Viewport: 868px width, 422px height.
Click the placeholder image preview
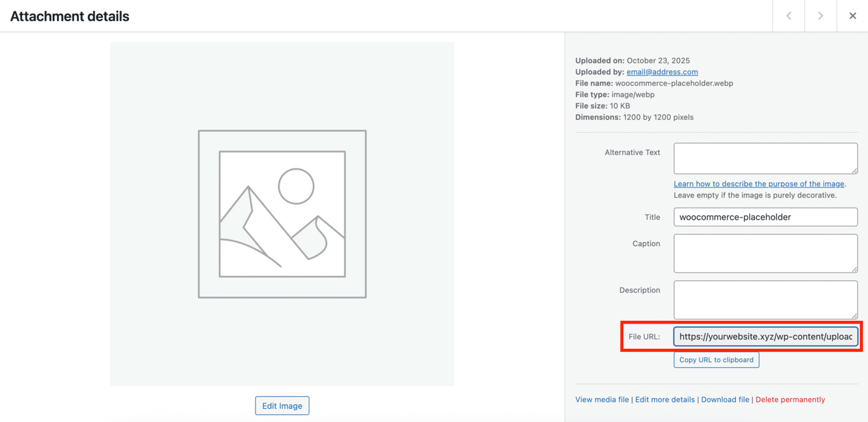(282, 214)
